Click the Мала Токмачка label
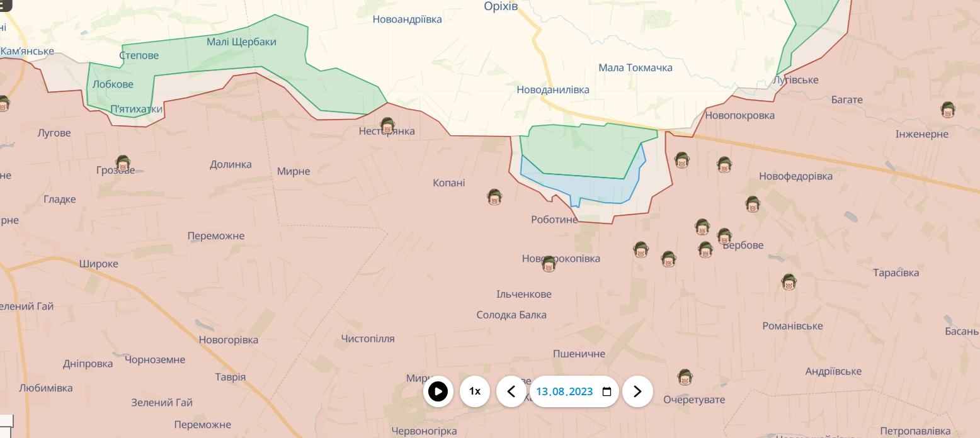 (x=635, y=67)
